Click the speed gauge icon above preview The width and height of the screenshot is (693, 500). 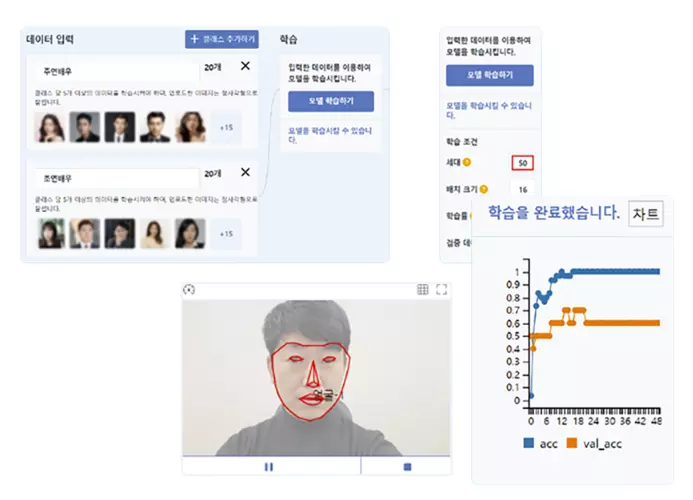[x=189, y=290]
